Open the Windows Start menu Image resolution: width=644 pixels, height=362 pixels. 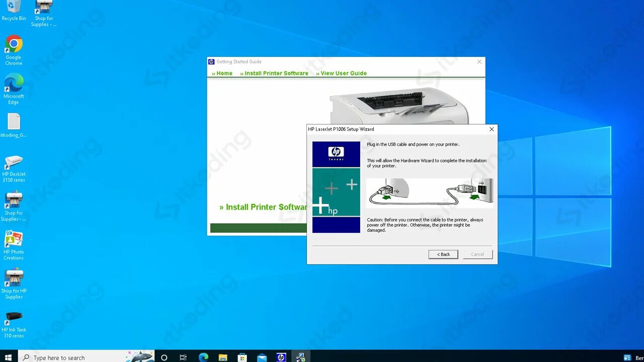pyautogui.click(x=9, y=357)
